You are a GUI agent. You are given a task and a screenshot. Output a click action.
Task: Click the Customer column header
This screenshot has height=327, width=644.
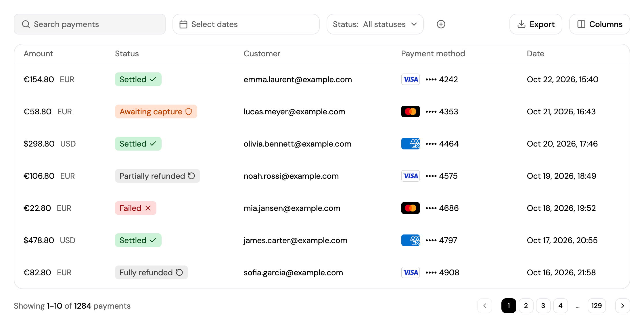pyautogui.click(x=262, y=53)
